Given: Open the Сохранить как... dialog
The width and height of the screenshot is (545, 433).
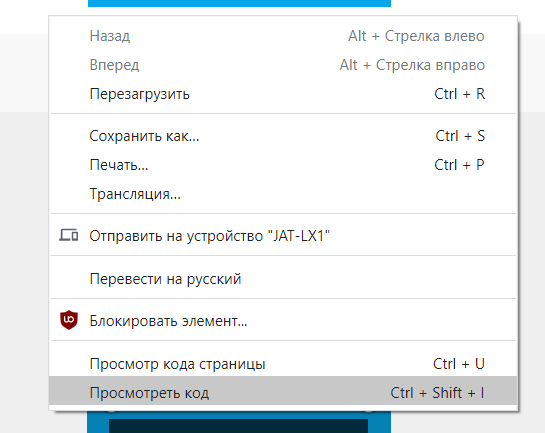Looking at the screenshot, I should (283, 136).
